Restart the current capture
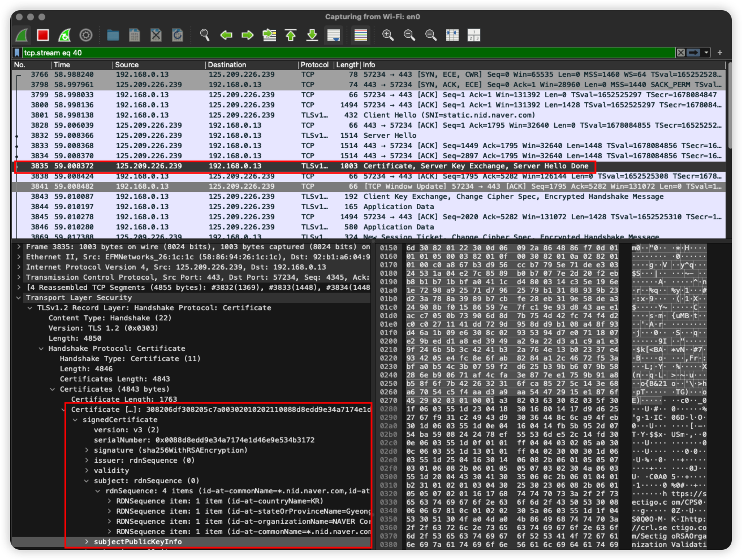The image size is (742, 560). point(64,36)
